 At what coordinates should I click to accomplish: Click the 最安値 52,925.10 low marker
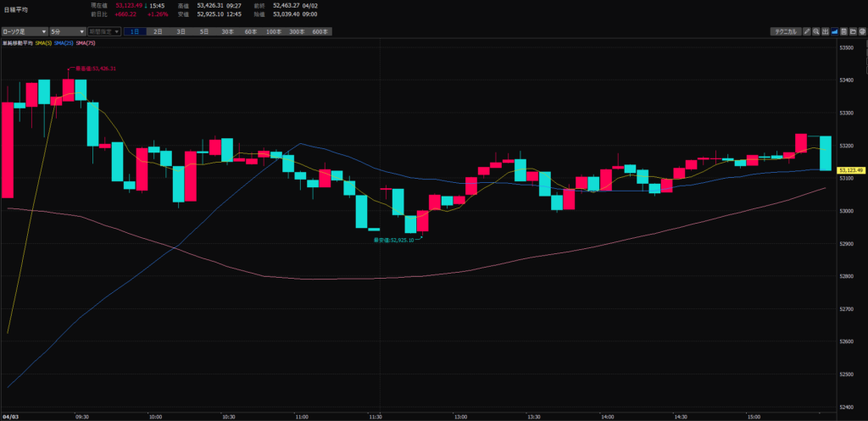393,240
